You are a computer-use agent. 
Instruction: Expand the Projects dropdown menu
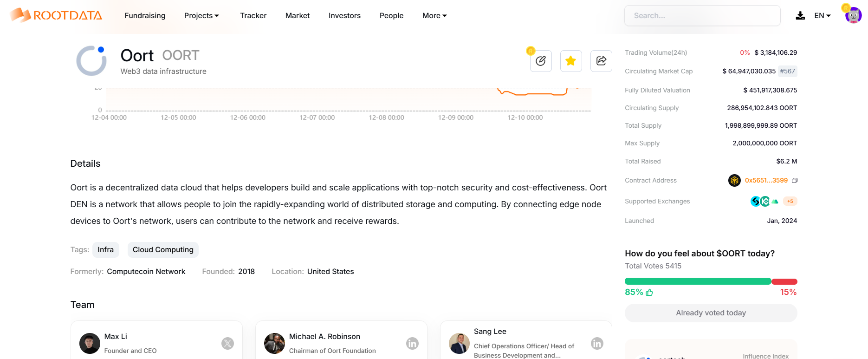[201, 15]
